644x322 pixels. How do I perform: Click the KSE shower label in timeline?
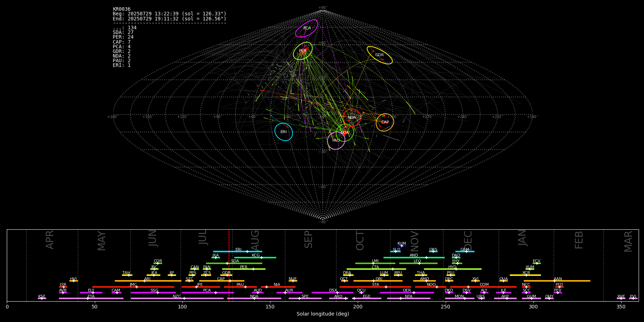(42, 297)
